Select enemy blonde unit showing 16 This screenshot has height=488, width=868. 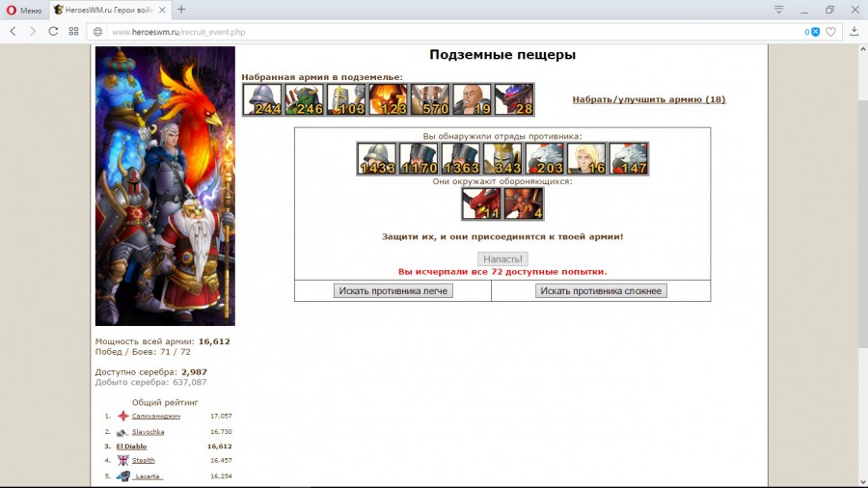[586, 159]
